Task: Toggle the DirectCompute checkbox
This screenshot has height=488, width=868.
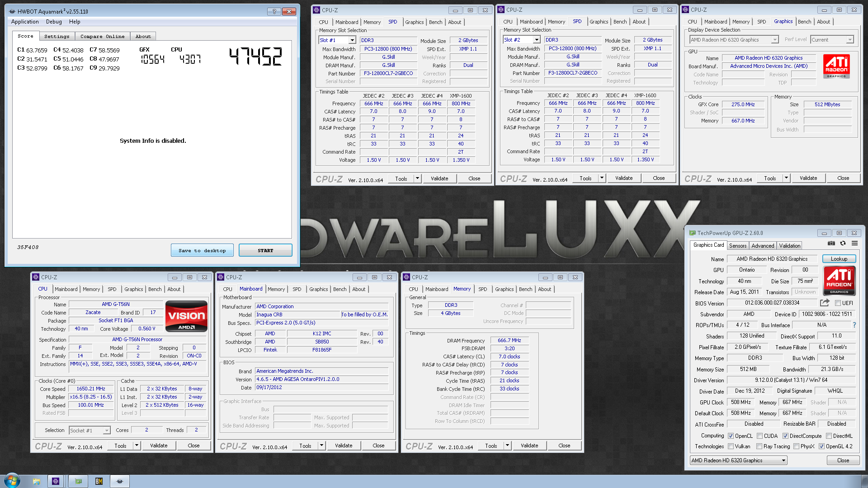Action: click(x=785, y=436)
